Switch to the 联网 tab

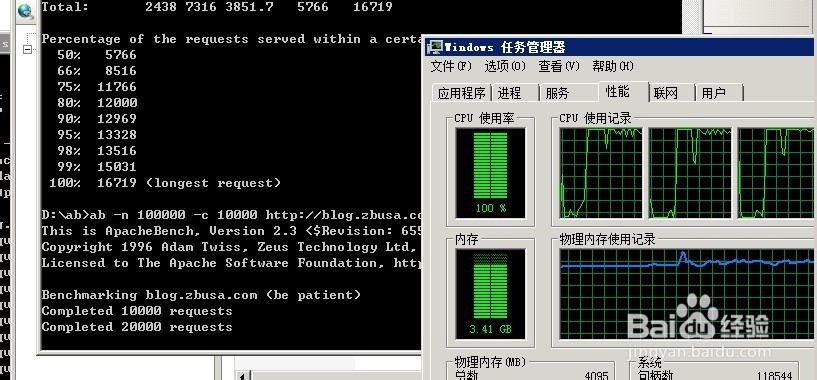(x=671, y=93)
